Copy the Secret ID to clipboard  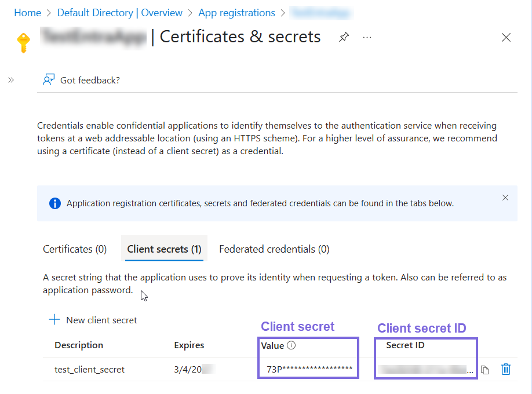point(485,369)
